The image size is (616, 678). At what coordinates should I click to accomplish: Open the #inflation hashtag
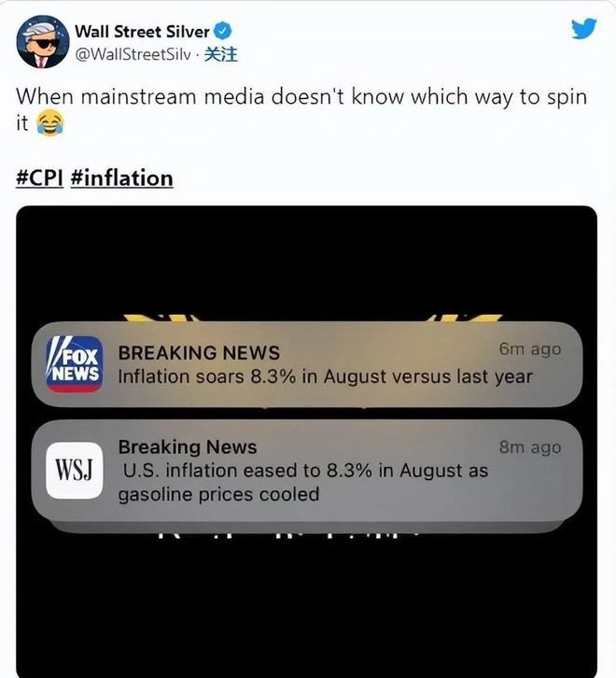click(x=122, y=177)
